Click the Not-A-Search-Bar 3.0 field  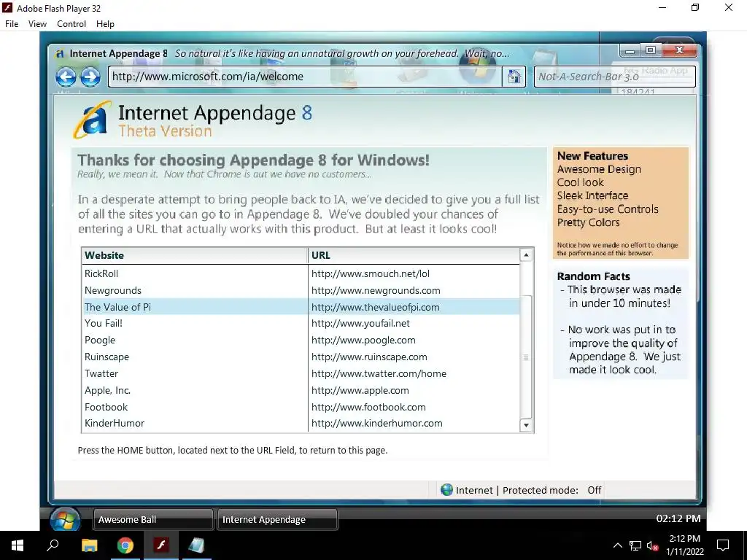pyautogui.click(x=614, y=77)
